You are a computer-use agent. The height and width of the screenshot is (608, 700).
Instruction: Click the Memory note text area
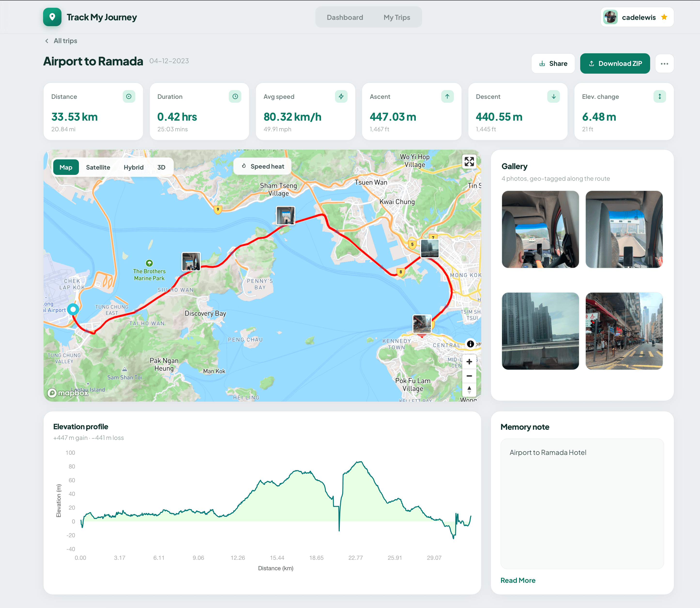click(582, 504)
